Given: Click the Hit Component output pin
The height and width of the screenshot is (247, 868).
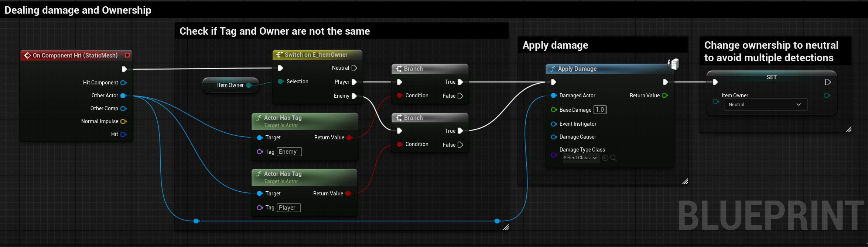Looking at the screenshot, I should click(x=123, y=83).
